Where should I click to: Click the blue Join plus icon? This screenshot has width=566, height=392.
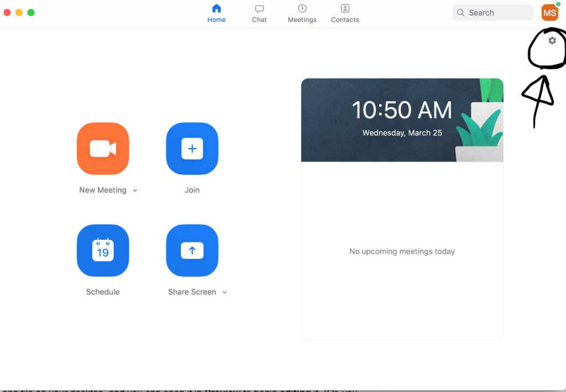tap(192, 148)
